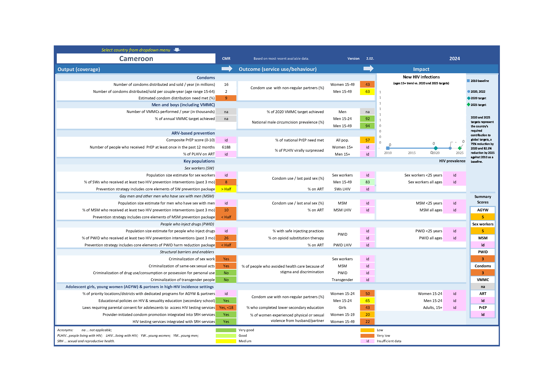Click PrEP recipients value 6188

[x=226, y=147]
